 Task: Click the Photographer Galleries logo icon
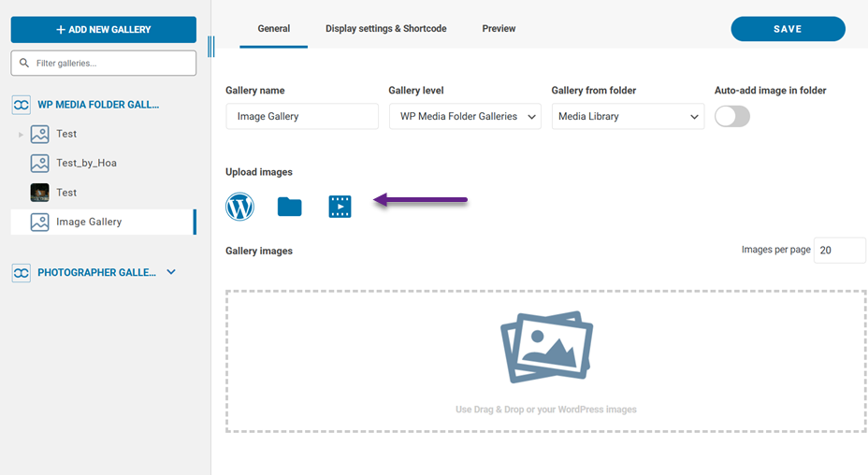point(21,273)
